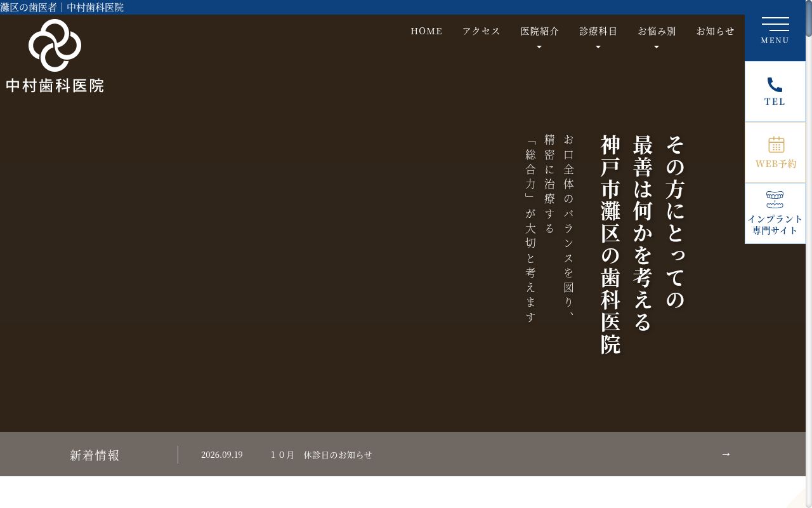Expand the お悩み別 dropdown arrow
Screen dimensions: 812x508
(657, 47)
